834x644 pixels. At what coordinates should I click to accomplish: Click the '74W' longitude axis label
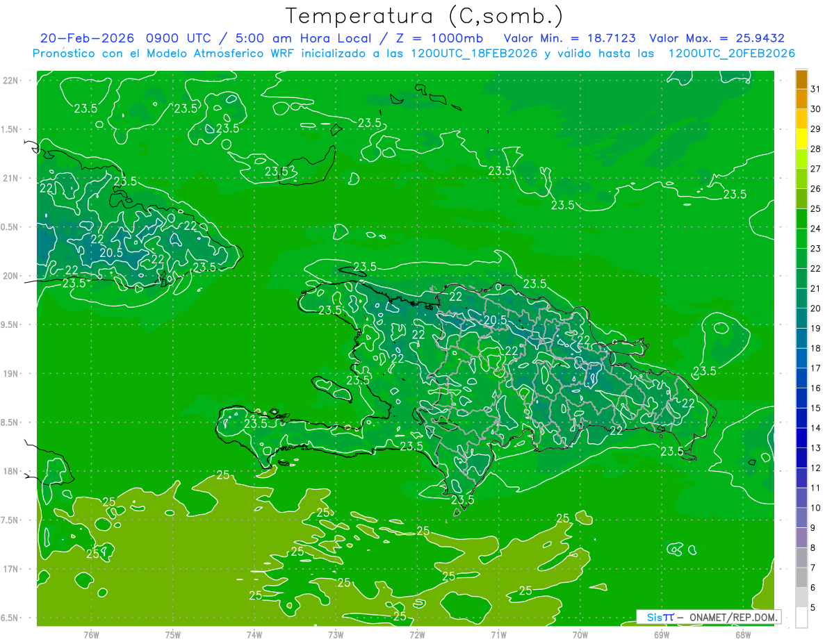(x=254, y=634)
